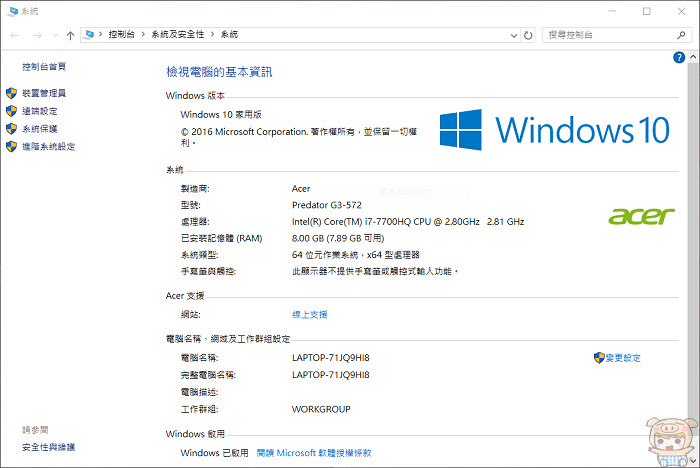Click the 檢視電腦的基本資訊 heading
The width and height of the screenshot is (700, 468).
[219, 72]
